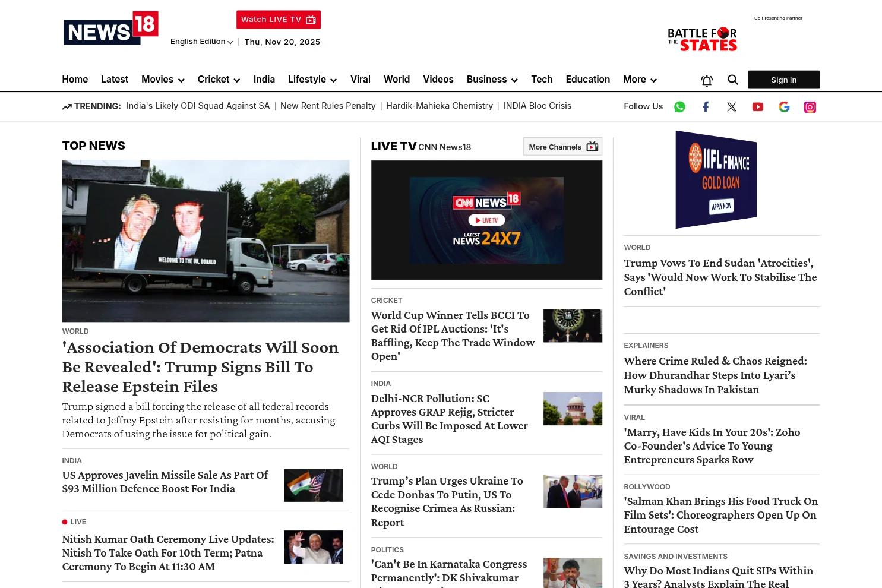Expand the English Edition dropdown
882x588 pixels.
click(201, 42)
